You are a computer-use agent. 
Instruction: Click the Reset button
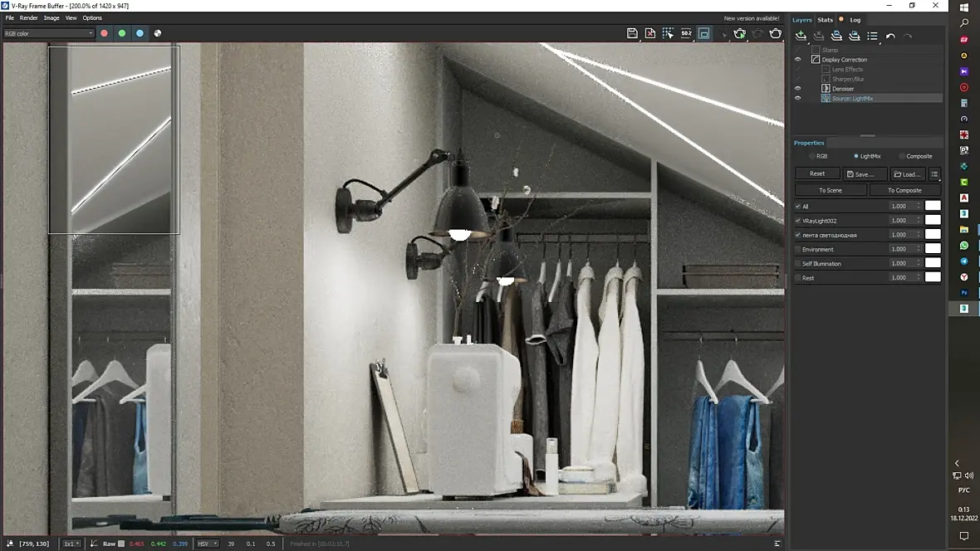coord(817,173)
